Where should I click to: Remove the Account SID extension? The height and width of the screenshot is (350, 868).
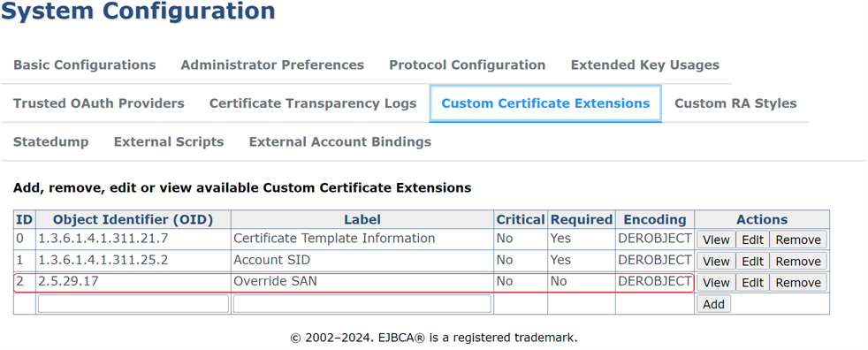click(798, 261)
